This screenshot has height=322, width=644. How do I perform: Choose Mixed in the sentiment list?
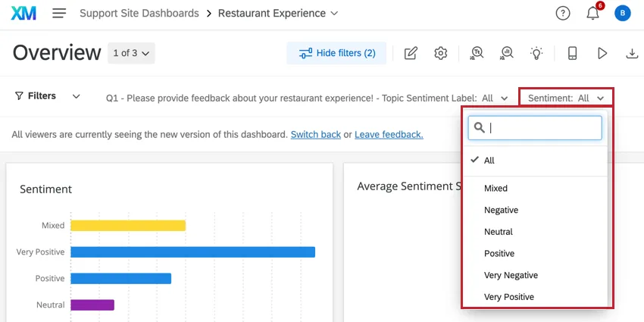click(496, 188)
